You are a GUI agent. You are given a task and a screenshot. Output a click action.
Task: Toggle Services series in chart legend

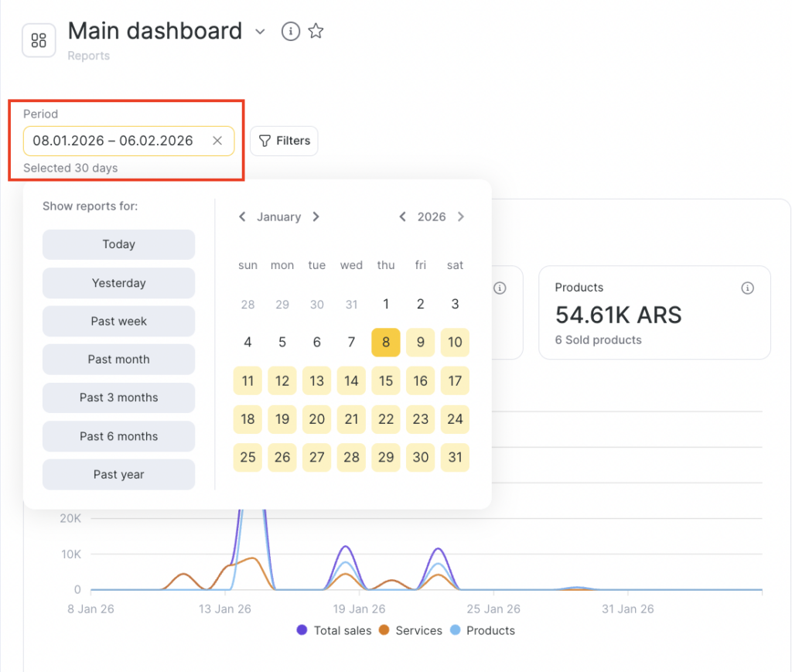point(410,630)
